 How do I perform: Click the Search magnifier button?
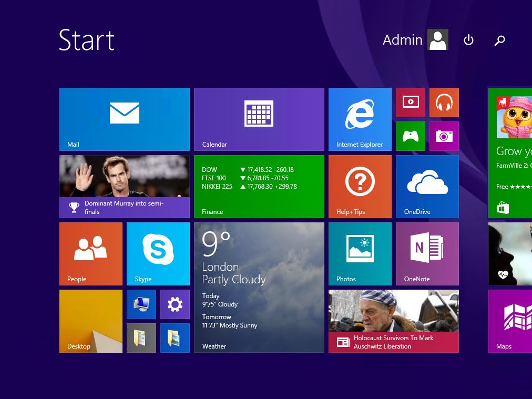[x=499, y=40]
